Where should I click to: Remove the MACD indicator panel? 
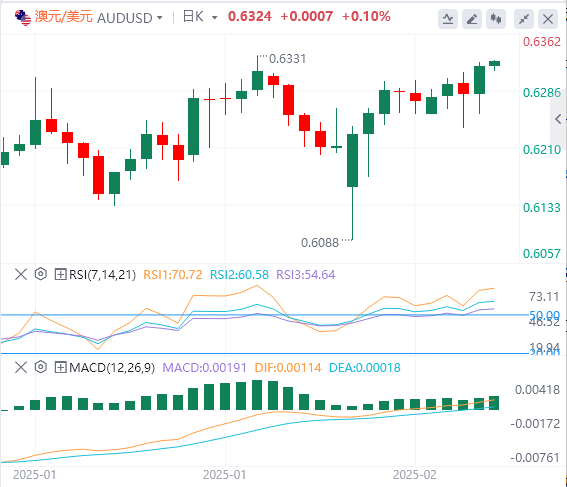(21, 368)
